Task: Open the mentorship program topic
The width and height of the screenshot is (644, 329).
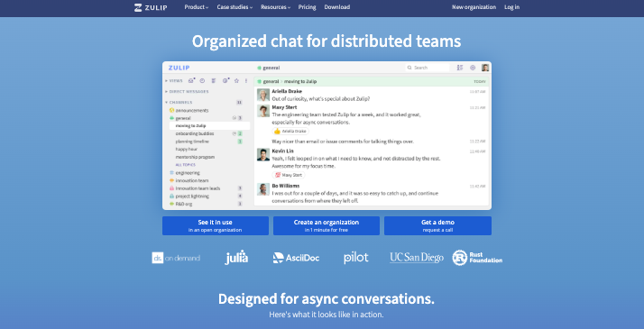Action: pyautogui.click(x=195, y=157)
